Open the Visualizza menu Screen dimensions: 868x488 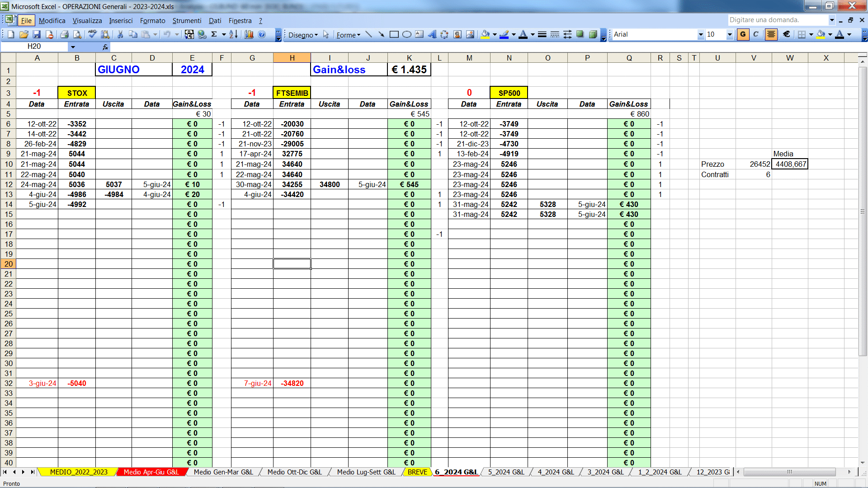coord(87,20)
